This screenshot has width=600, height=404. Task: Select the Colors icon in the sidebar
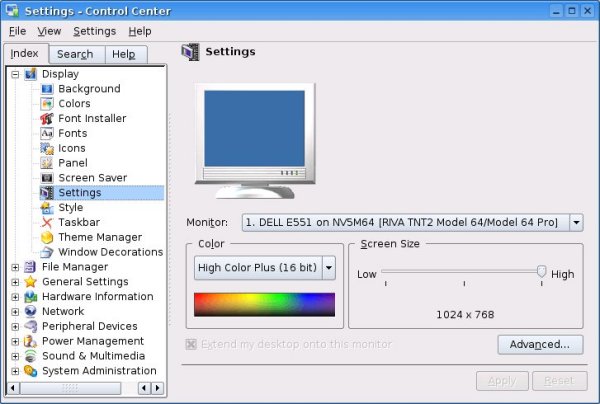point(47,104)
